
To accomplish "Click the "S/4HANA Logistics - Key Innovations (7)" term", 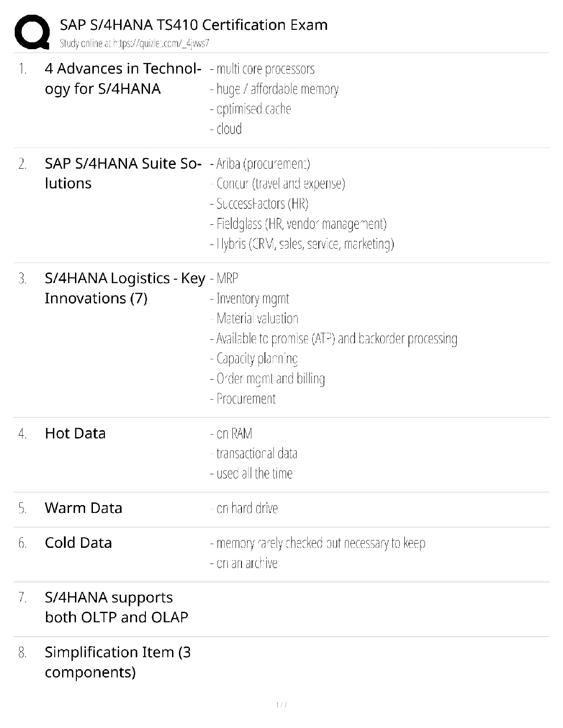I will pyautogui.click(x=124, y=288).
